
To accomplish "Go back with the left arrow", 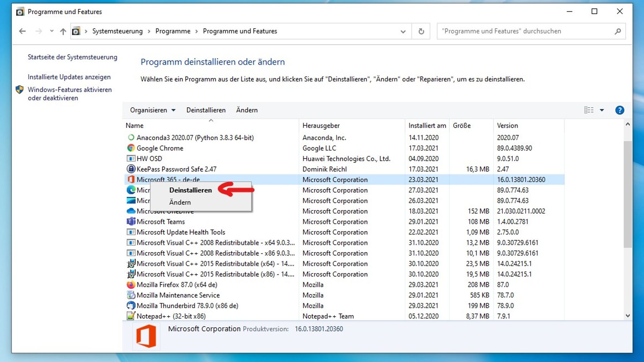I will point(22,31).
